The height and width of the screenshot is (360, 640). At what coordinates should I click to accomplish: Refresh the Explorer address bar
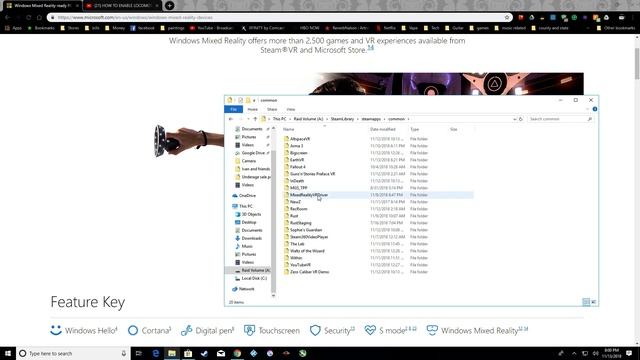(521, 119)
